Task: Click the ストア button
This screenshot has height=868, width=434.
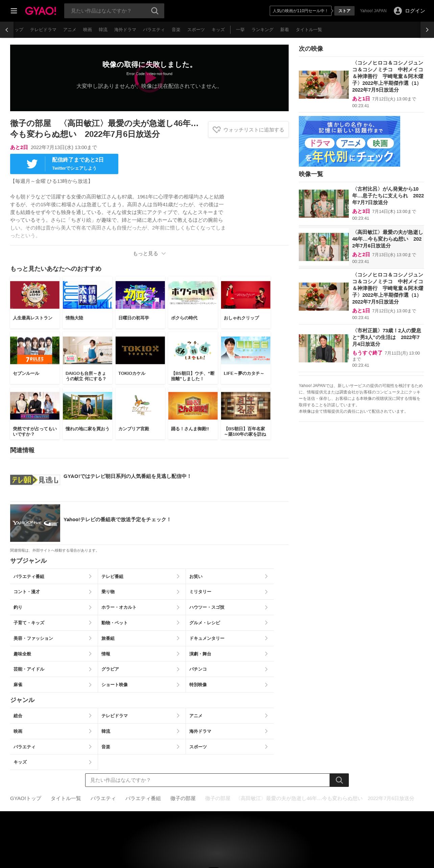Action: (x=344, y=11)
